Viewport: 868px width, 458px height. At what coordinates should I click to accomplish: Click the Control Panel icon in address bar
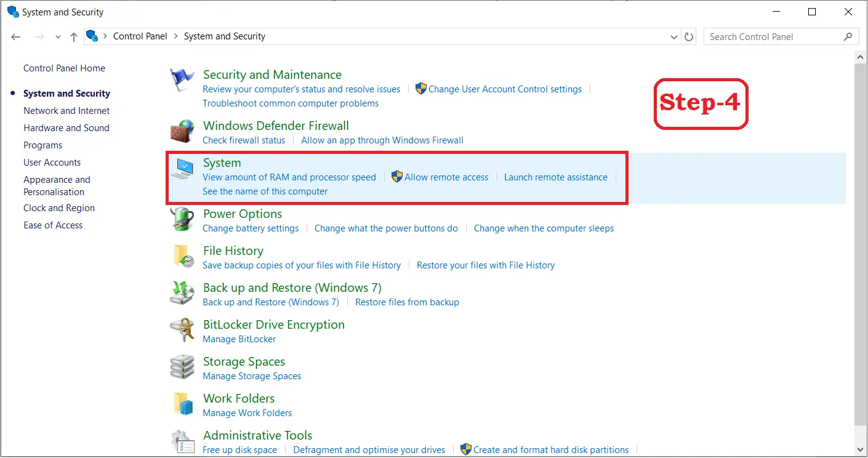[x=92, y=36]
